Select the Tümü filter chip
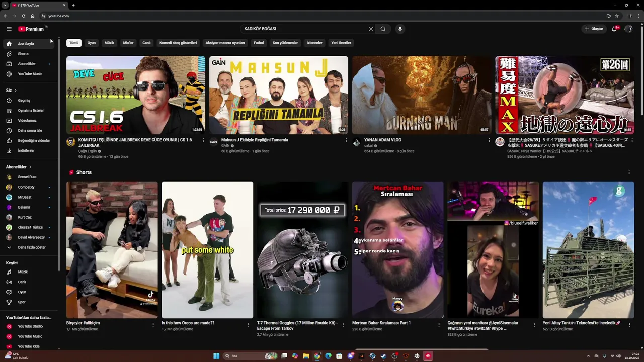 tap(74, 43)
